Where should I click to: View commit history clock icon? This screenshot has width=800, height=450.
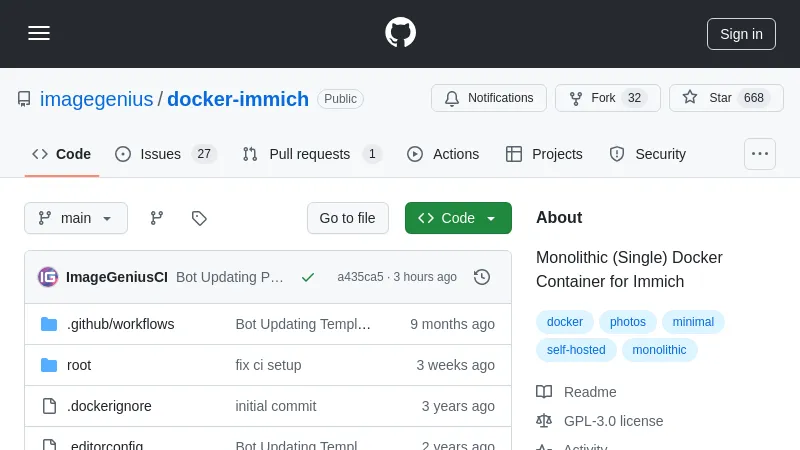point(482,277)
